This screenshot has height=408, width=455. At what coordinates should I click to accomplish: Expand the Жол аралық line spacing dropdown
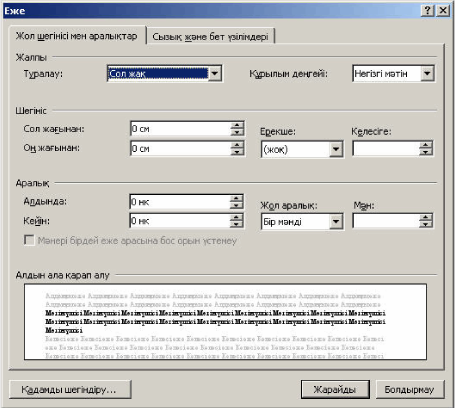336,221
